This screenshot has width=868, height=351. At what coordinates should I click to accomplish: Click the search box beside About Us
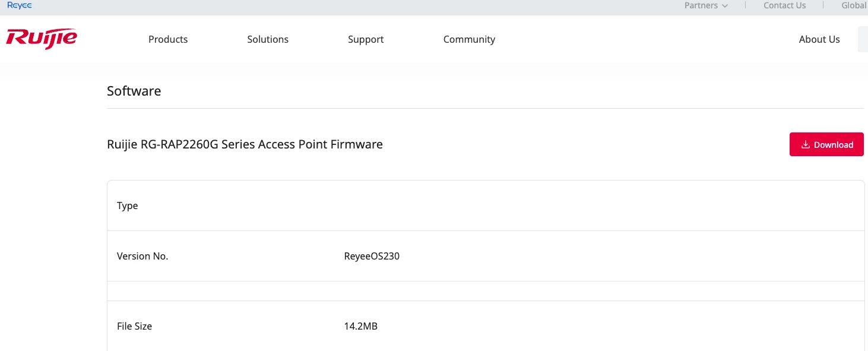863,39
